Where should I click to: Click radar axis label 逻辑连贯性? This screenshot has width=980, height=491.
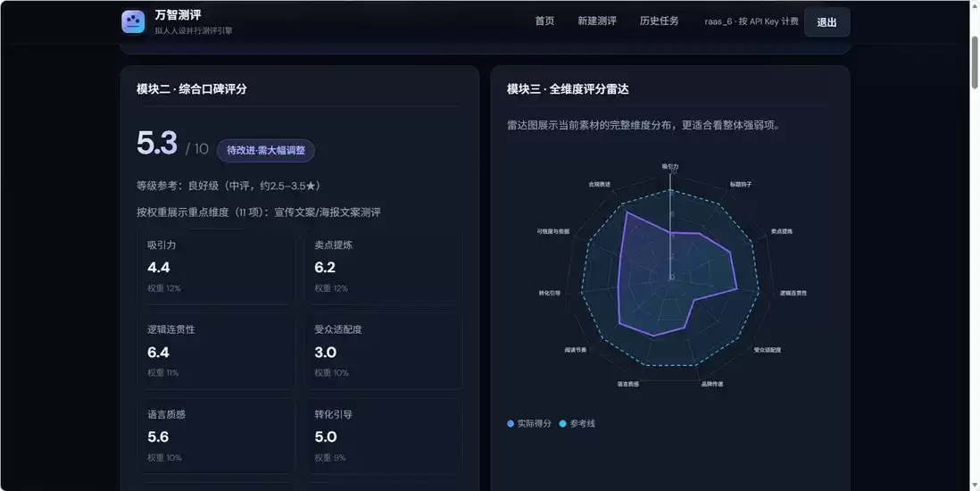(793, 293)
